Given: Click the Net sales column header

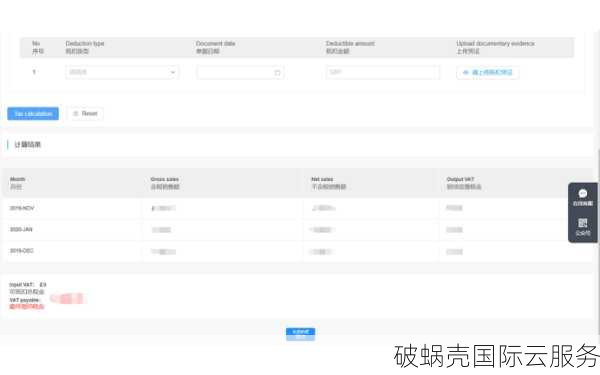Looking at the screenshot, I should 328,183.
